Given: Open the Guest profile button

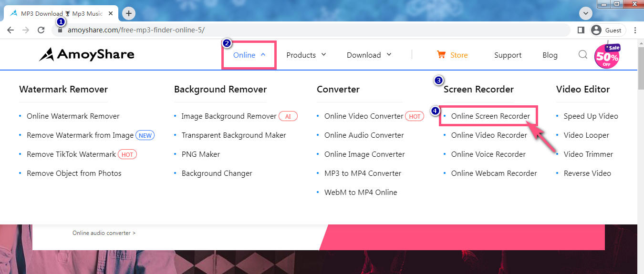Looking at the screenshot, I should click(608, 30).
